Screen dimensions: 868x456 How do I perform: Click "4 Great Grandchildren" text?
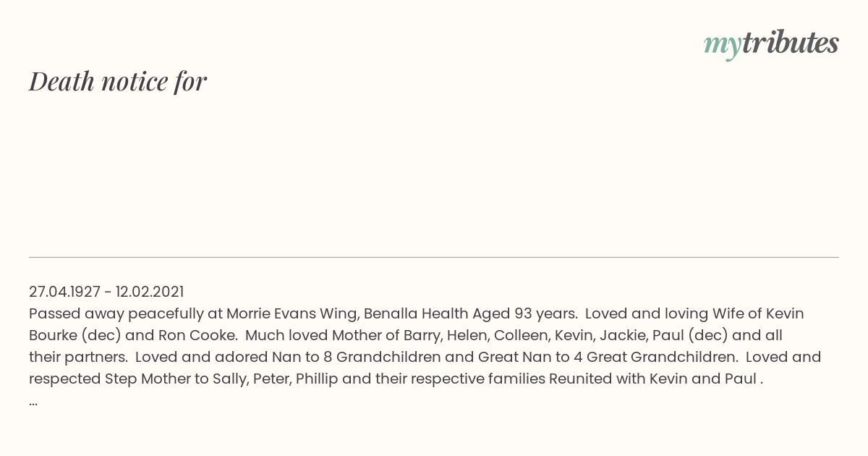661,357
